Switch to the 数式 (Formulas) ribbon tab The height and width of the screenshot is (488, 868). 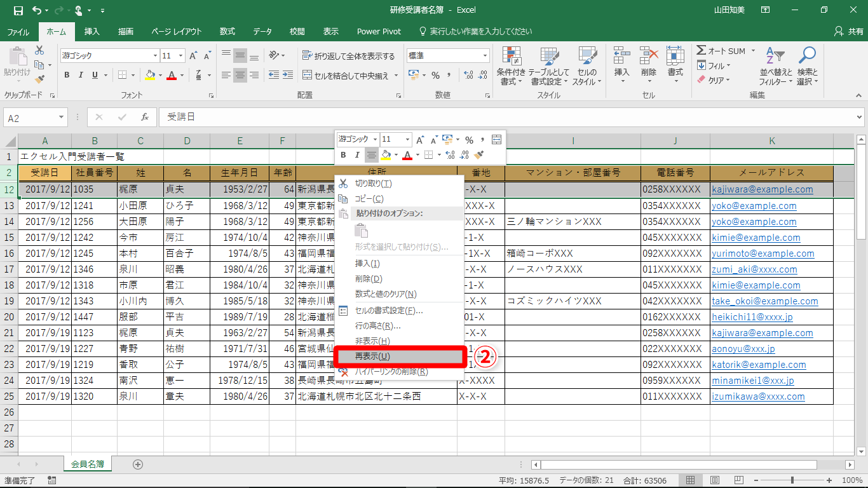click(227, 31)
